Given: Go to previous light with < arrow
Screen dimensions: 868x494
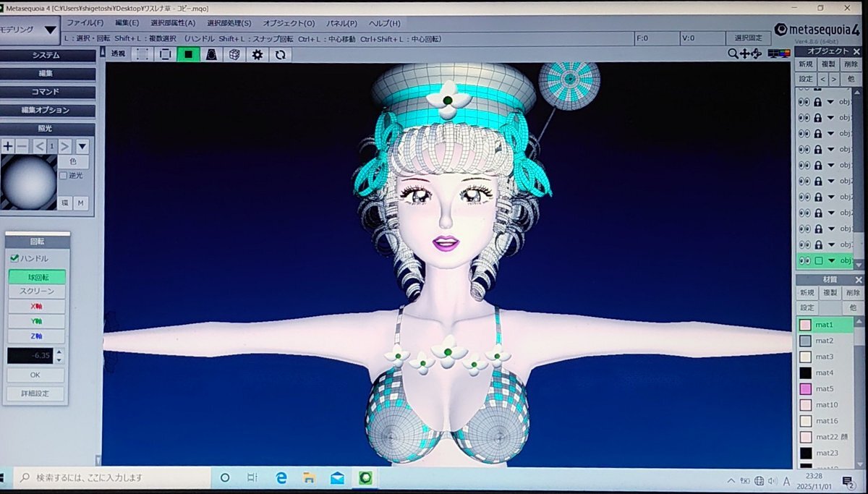Looking at the screenshot, I should coord(40,146).
